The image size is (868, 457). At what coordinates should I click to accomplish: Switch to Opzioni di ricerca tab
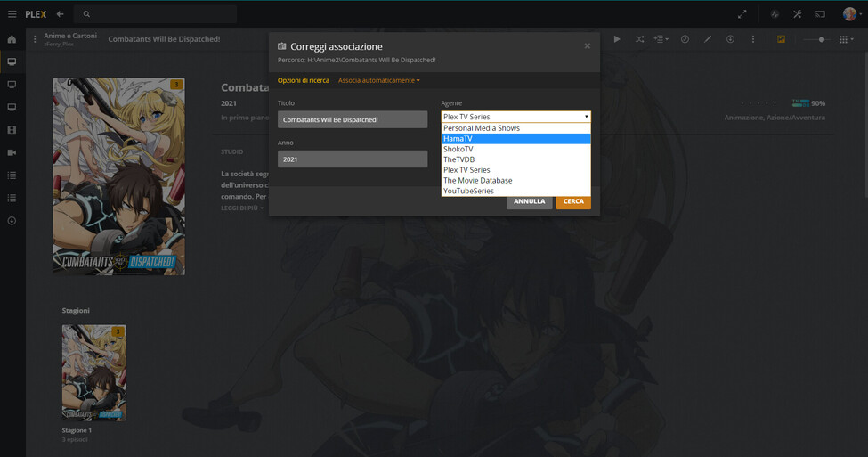tap(304, 80)
